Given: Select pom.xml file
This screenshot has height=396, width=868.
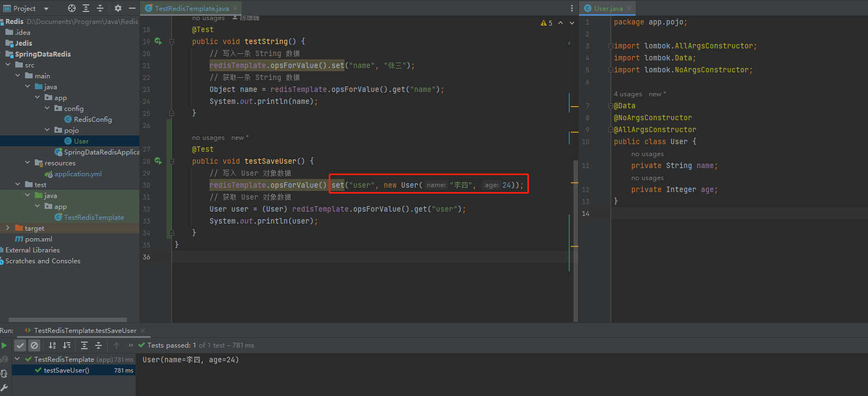Looking at the screenshot, I should [34, 239].
